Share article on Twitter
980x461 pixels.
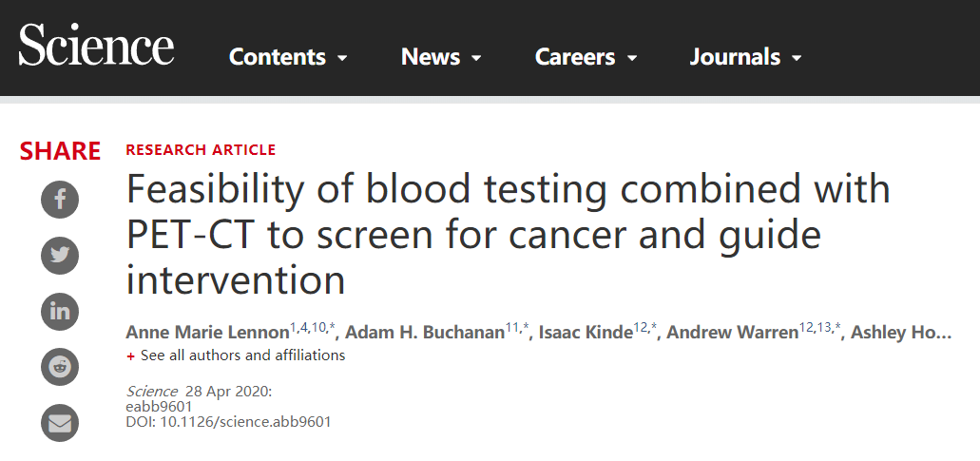[60, 255]
